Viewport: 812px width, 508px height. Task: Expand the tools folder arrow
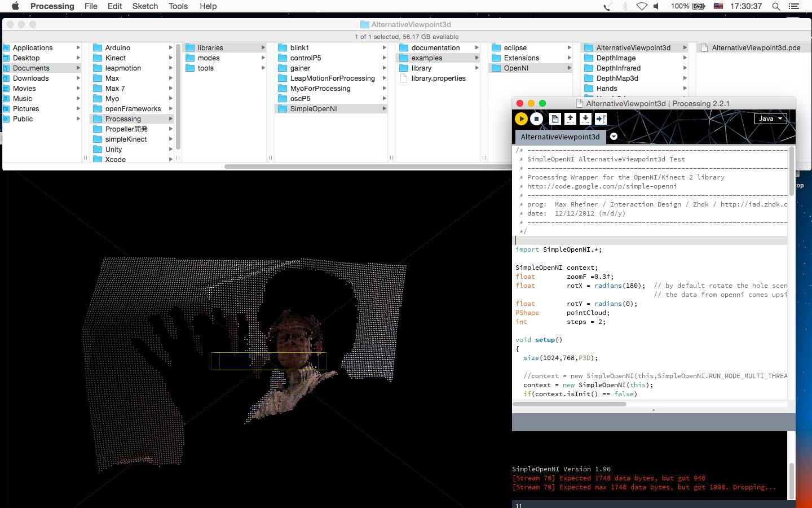[x=263, y=68]
